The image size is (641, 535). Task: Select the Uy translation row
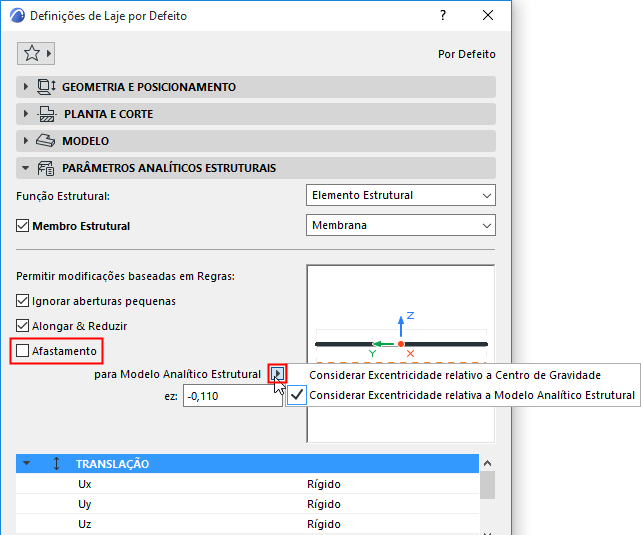(x=247, y=504)
